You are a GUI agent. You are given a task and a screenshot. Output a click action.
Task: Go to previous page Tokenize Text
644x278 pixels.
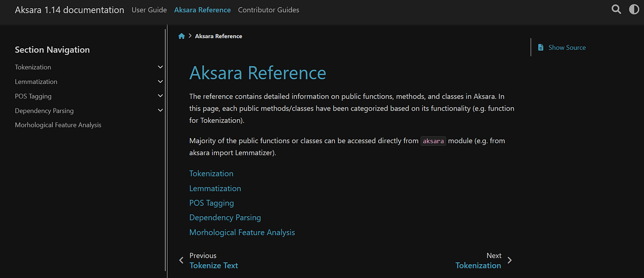tap(214, 266)
